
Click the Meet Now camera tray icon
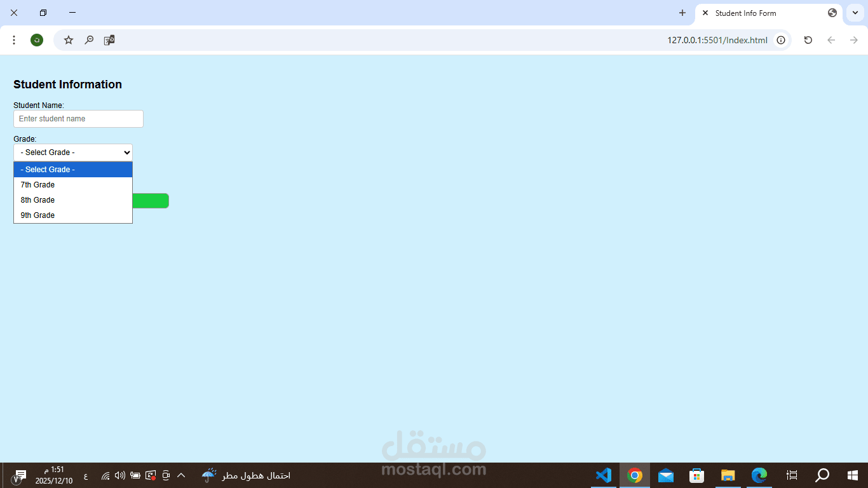pyautogui.click(x=166, y=475)
